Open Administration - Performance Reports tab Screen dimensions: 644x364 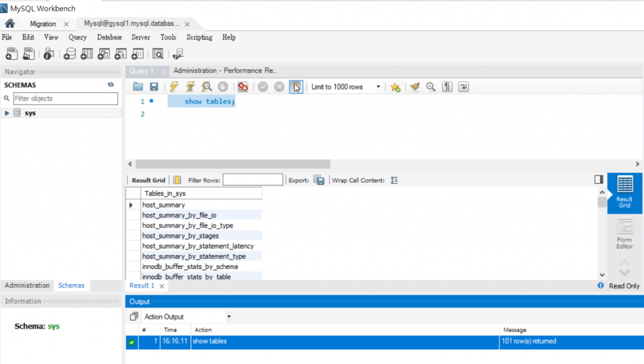pyautogui.click(x=225, y=70)
